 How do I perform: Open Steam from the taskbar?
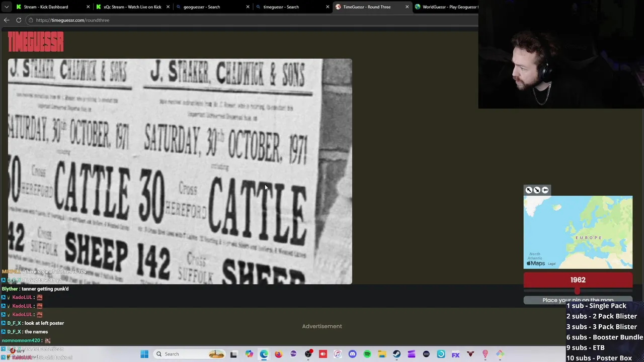click(396, 354)
